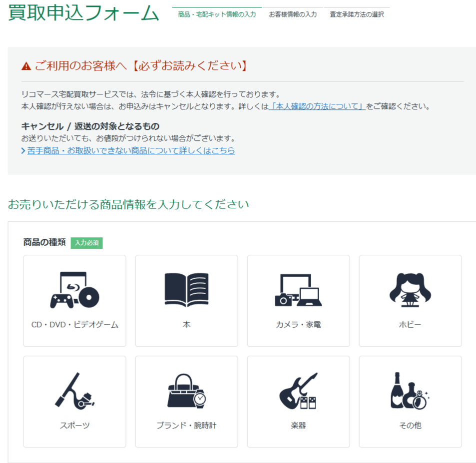Switch to the お客様情報の入力 step
Screen dimensions: 476x463
(293, 14)
